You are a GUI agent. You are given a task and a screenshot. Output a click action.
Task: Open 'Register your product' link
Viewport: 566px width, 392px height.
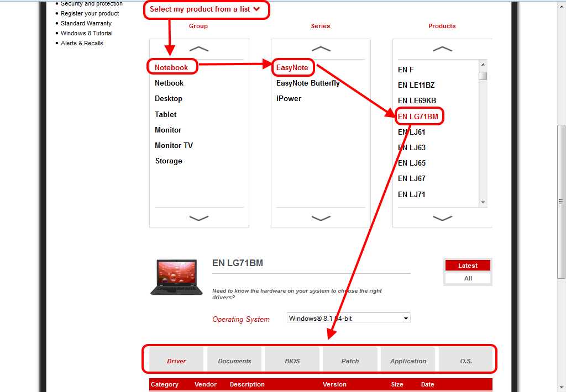[90, 13]
